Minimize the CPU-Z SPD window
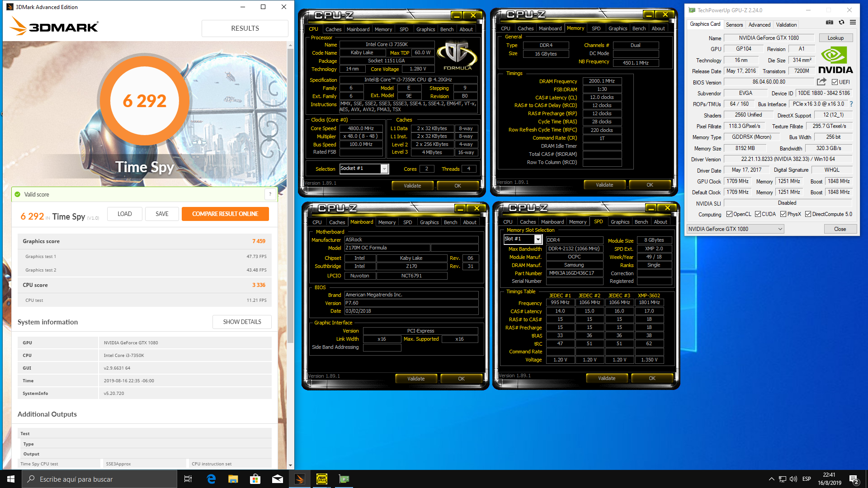Image resolution: width=868 pixels, height=488 pixels. point(651,208)
